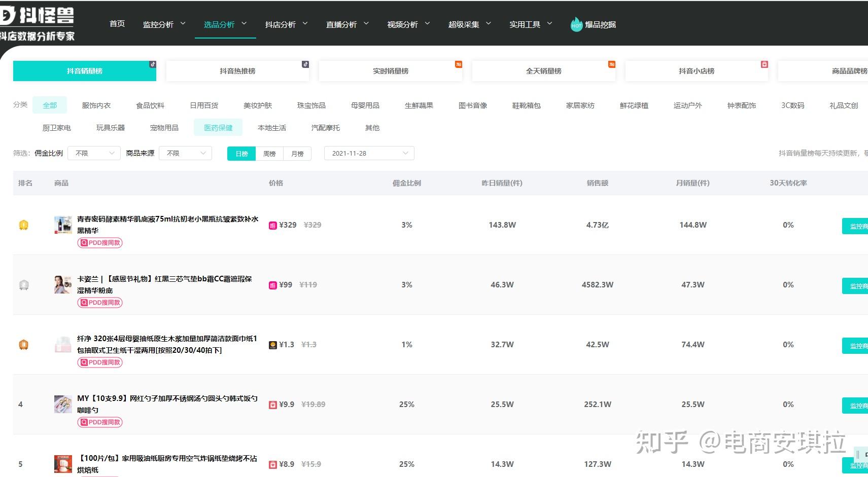The height and width of the screenshot is (477, 868).
Task: Filter by 日用百货 category
Action: pos(204,105)
